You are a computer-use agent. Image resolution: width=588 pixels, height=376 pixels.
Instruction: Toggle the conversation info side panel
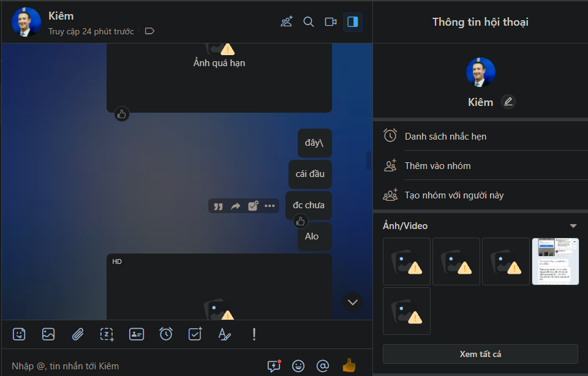pyautogui.click(x=353, y=22)
